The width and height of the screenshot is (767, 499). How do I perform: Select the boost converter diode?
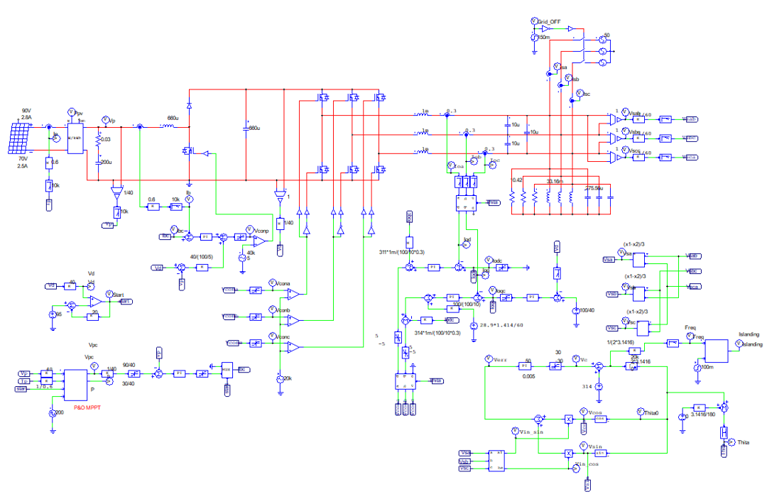pos(189,106)
